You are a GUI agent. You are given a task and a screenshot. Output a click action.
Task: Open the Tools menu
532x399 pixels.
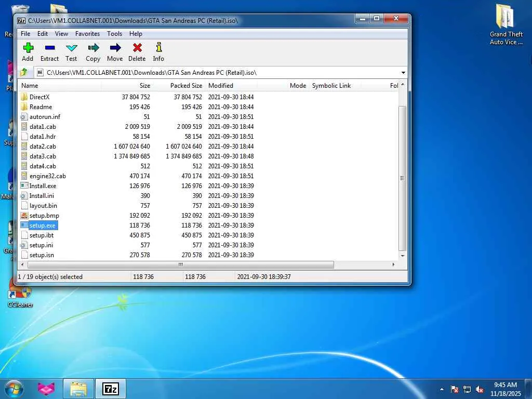[x=114, y=34]
